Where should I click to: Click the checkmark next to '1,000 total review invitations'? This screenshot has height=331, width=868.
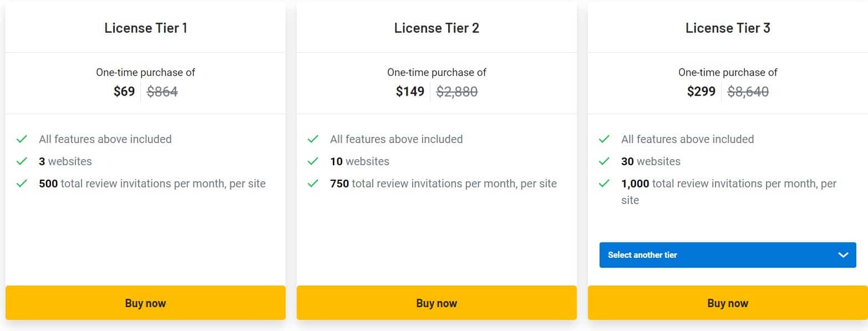pyautogui.click(x=605, y=184)
